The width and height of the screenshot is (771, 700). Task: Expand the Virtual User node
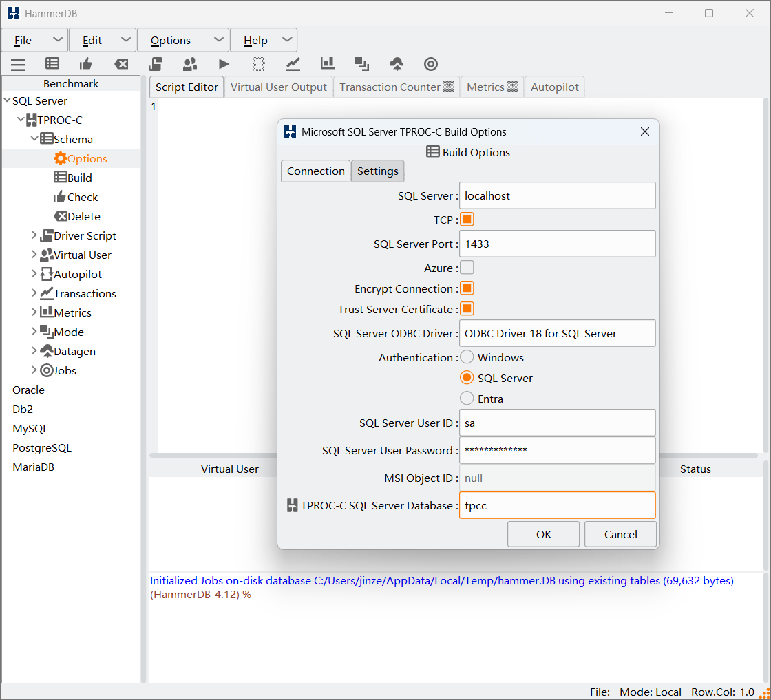click(34, 255)
